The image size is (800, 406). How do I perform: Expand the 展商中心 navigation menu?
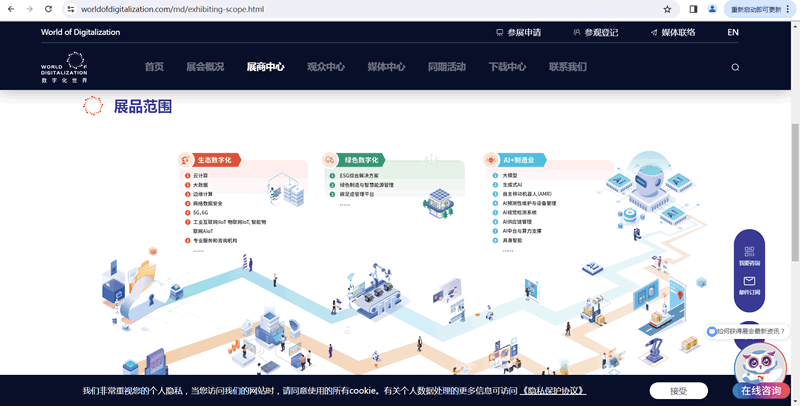pos(265,67)
